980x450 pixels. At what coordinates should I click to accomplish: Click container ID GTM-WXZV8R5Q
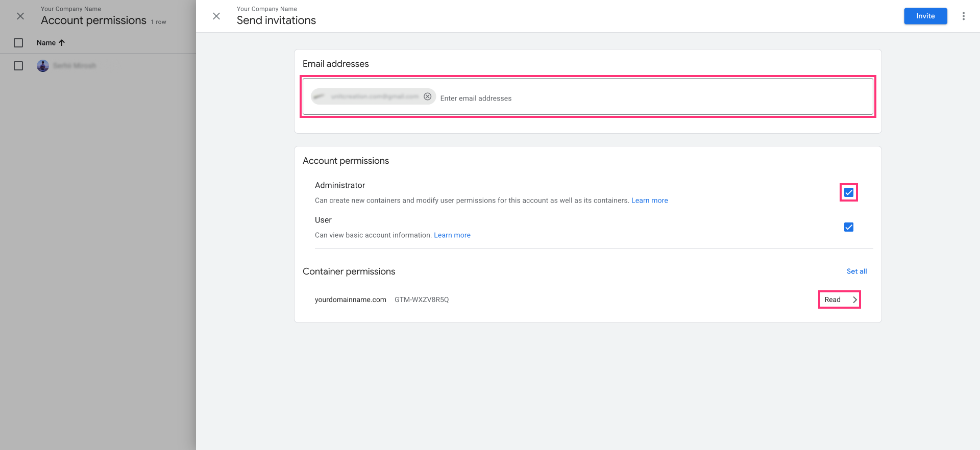(422, 299)
